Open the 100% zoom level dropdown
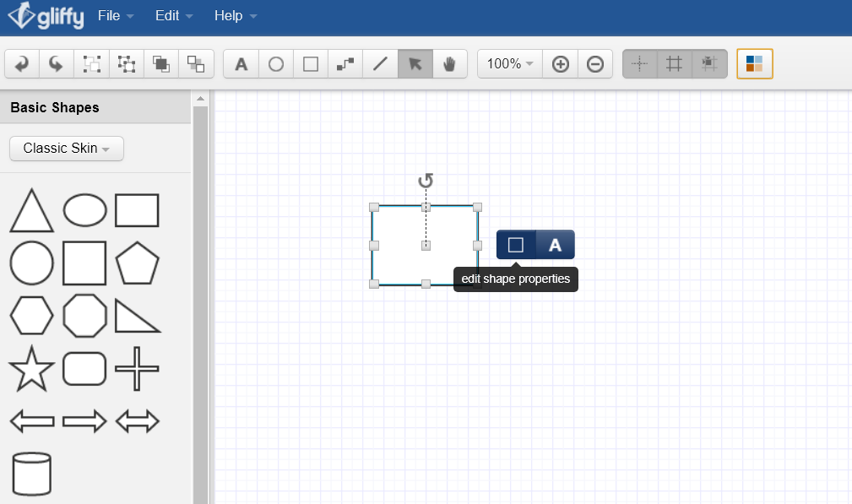The image size is (852, 504). [x=510, y=64]
